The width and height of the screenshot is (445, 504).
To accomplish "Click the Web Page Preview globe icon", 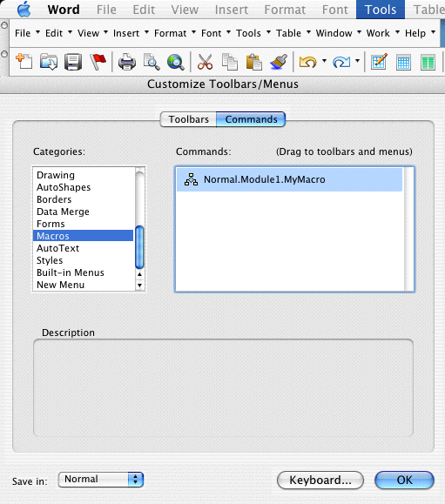I will (176, 62).
